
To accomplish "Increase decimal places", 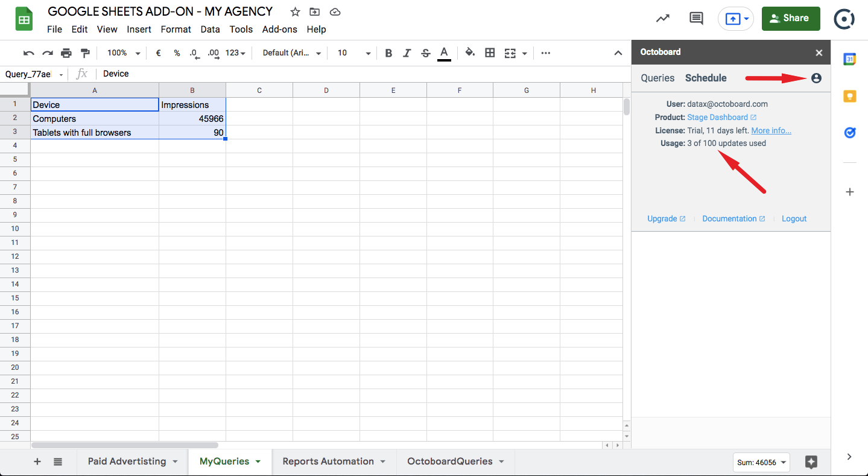I will [x=213, y=53].
